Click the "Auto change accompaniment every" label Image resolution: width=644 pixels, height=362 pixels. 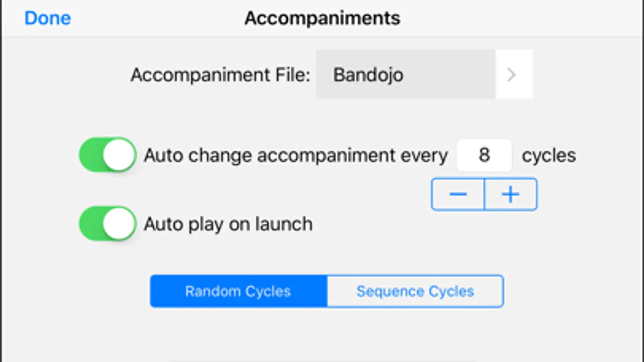click(296, 156)
